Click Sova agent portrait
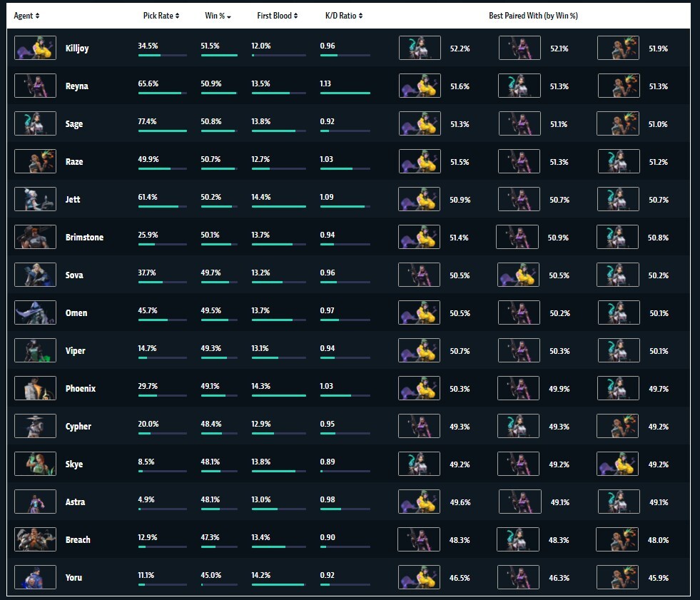700x600 pixels. click(x=35, y=275)
